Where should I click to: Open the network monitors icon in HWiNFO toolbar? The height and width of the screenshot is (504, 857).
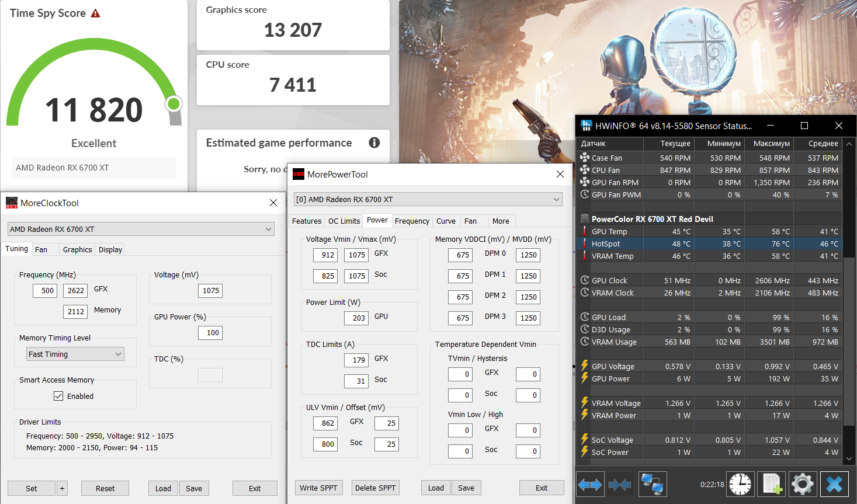[x=652, y=485]
